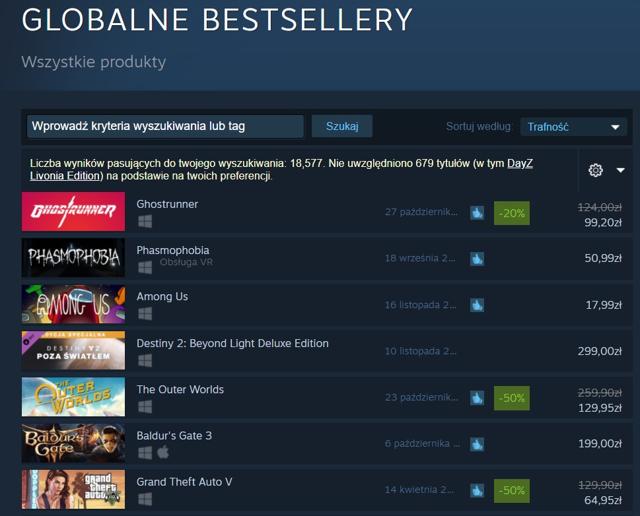Viewport: 640px width, 516px height.
Task: Open the Among Us game thumbnail
Action: [73, 304]
